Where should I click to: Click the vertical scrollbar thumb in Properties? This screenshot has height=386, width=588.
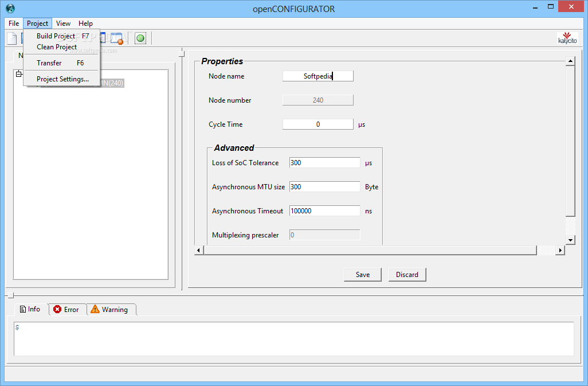click(x=570, y=141)
